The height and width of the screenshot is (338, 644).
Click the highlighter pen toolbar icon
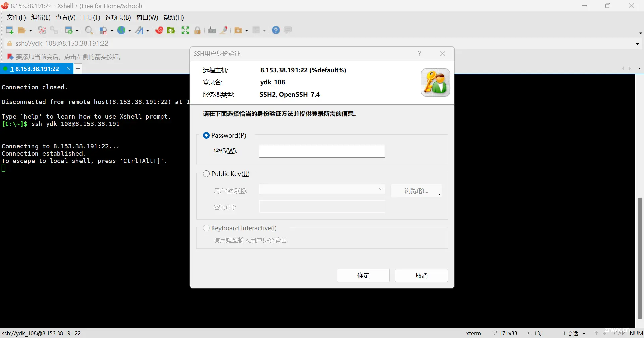click(224, 30)
